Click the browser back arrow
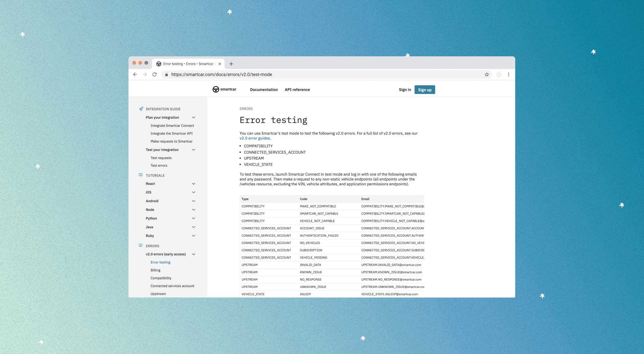This screenshot has height=354, width=644. (135, 74)
